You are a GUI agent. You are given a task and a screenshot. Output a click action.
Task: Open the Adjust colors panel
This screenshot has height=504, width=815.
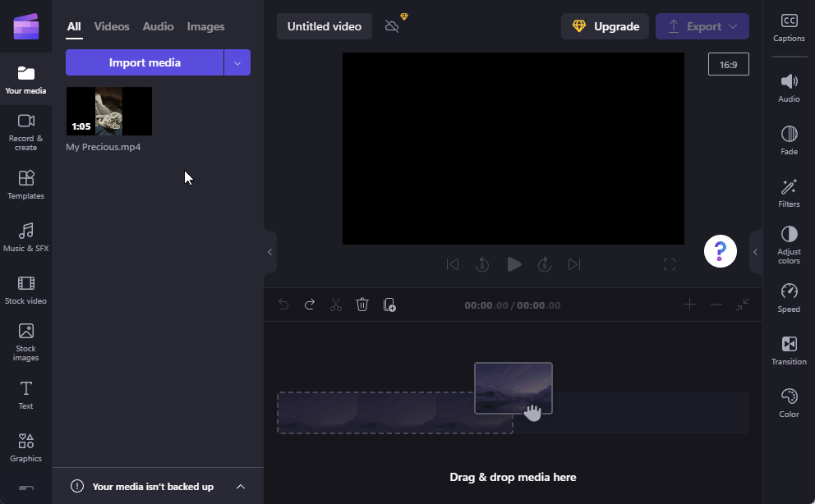(788, 244)
